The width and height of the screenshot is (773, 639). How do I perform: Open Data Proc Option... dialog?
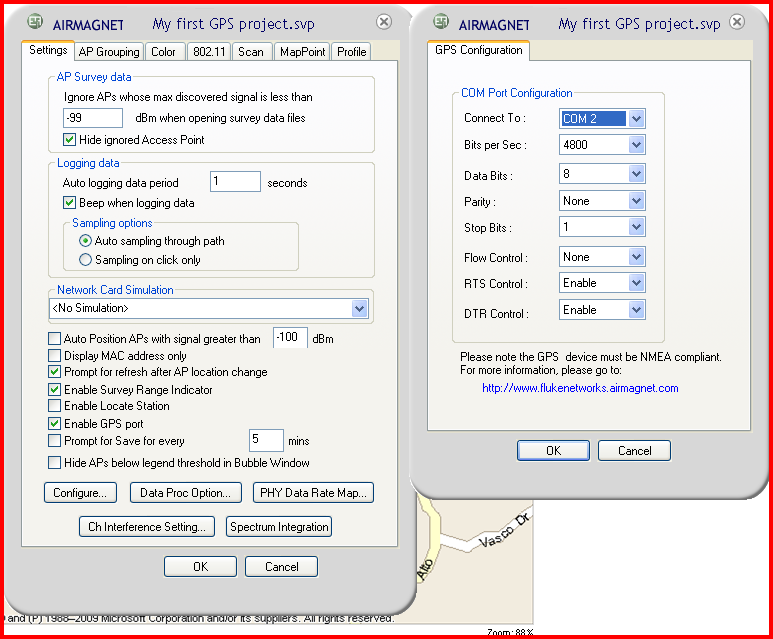tap(186, 493)
